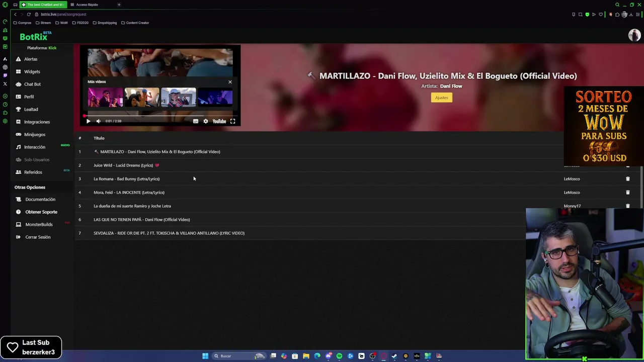Click LAS QUE NO TIENEN PAPÁ row
The image size is (644, 362).
[141, 219]
